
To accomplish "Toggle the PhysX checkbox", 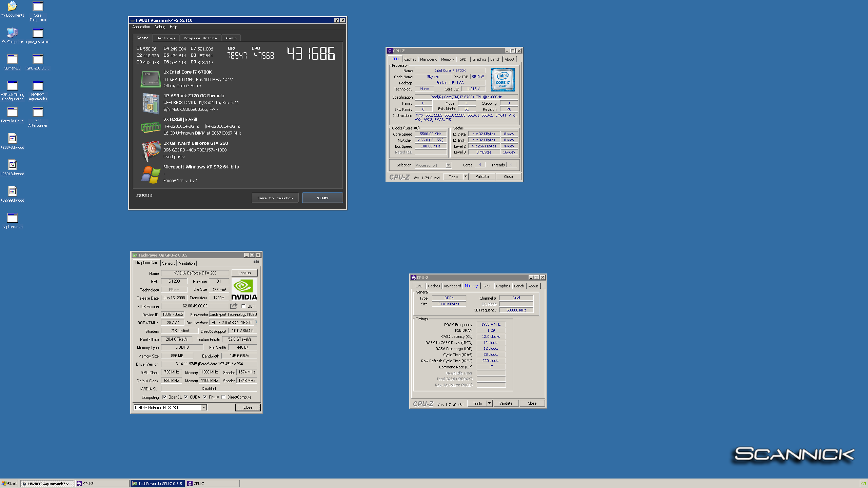I will pos(205,397).
